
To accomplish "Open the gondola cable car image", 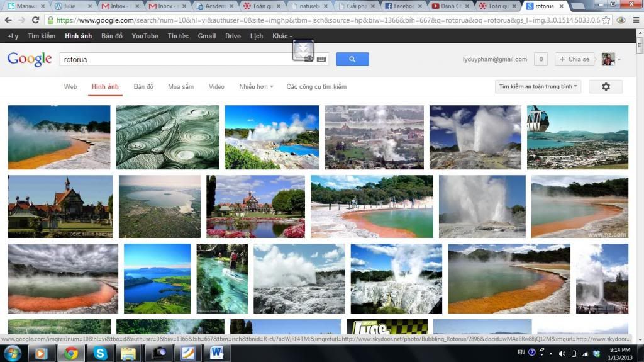I will [x=577, y=137].
